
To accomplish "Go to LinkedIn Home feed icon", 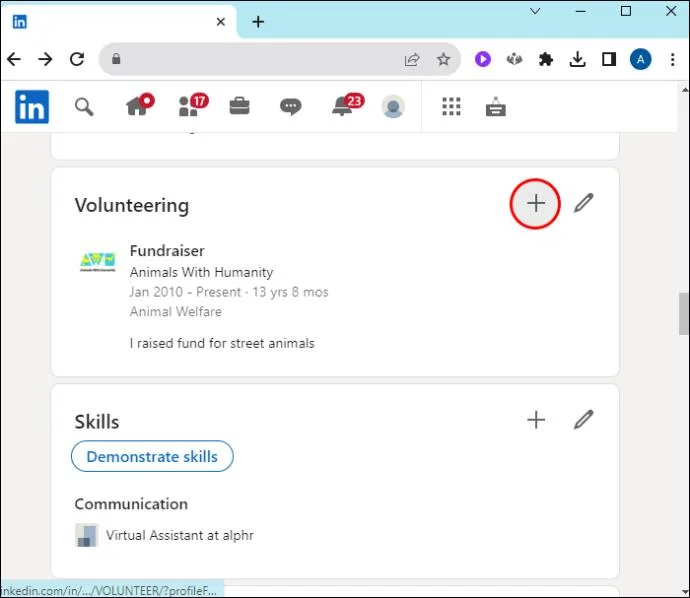I will (x=139, y=105).
